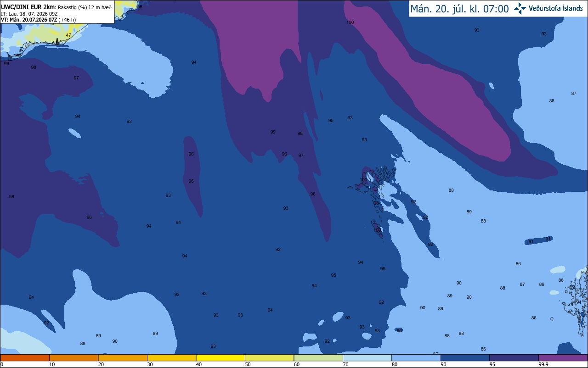Pick the medium blue 90–95 legend swatch

465,357
